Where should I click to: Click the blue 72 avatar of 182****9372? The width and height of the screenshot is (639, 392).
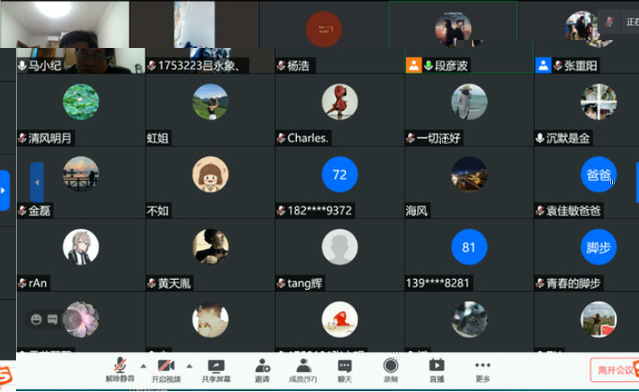click(339, 174)
